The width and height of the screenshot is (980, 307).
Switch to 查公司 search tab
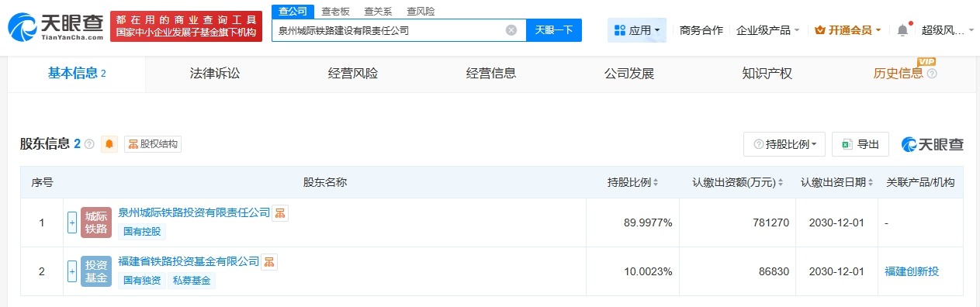(293, 11)
